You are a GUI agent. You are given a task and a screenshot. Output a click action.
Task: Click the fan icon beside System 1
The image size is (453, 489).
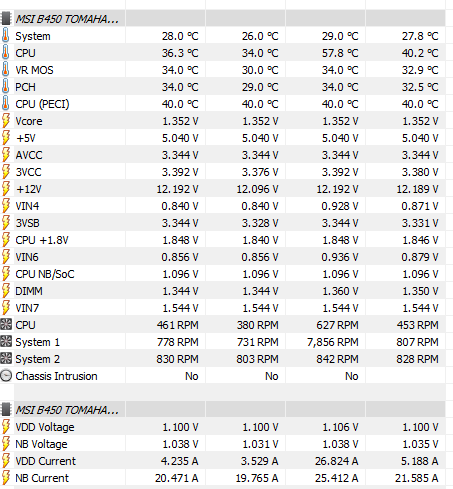pos(6,341)
